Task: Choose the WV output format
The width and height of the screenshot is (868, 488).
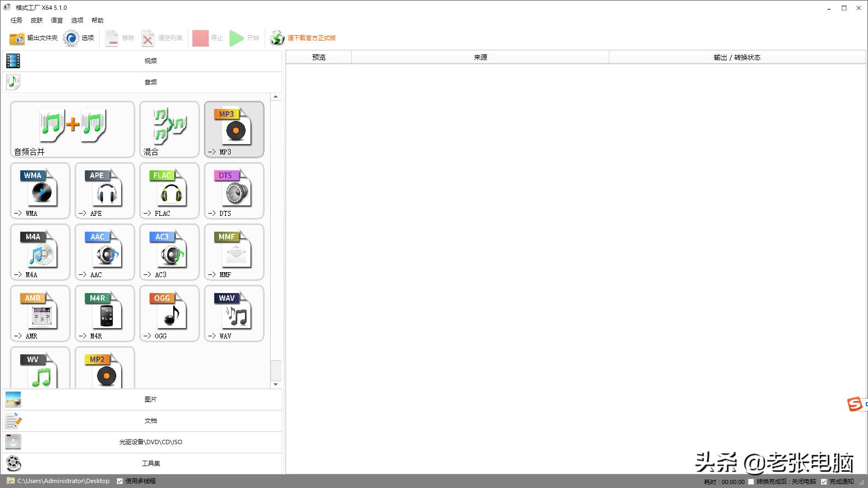Action: (40, 368)
